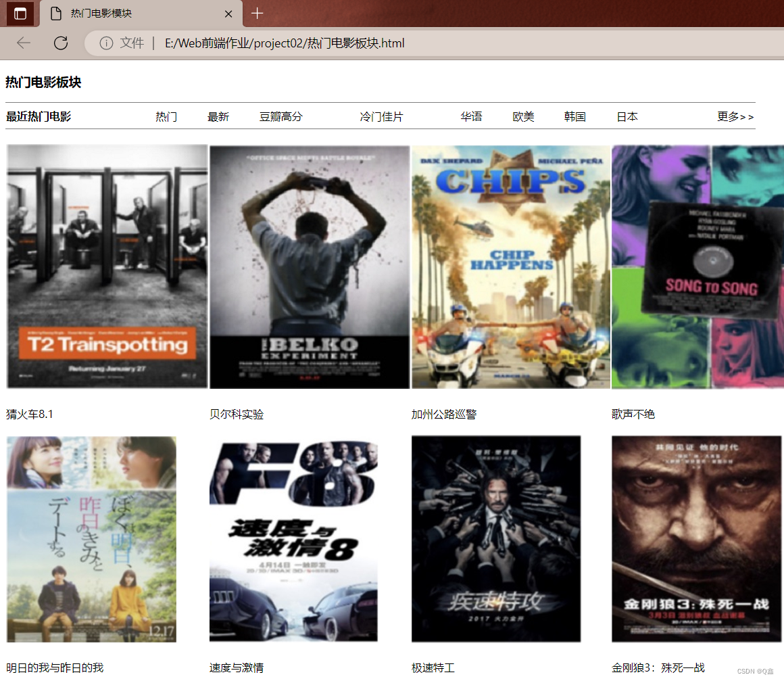Image resolution: width=784 pixels, height=681 pixels.
Task: Open the T2 Trainspotting poster
Action: [x=107, y=266]
